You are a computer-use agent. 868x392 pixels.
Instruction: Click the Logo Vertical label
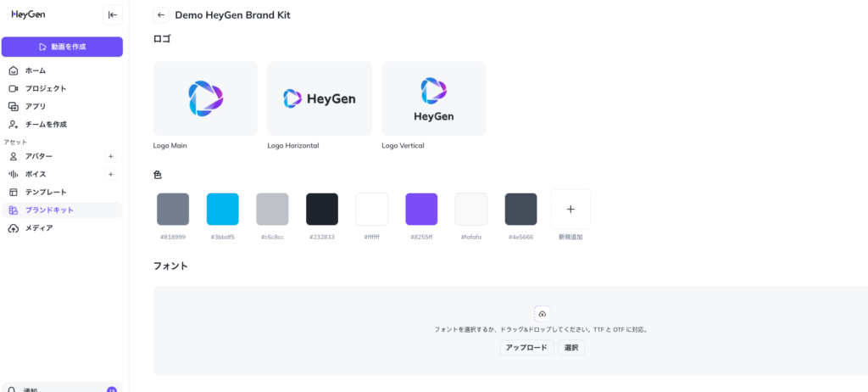point(403,146)
